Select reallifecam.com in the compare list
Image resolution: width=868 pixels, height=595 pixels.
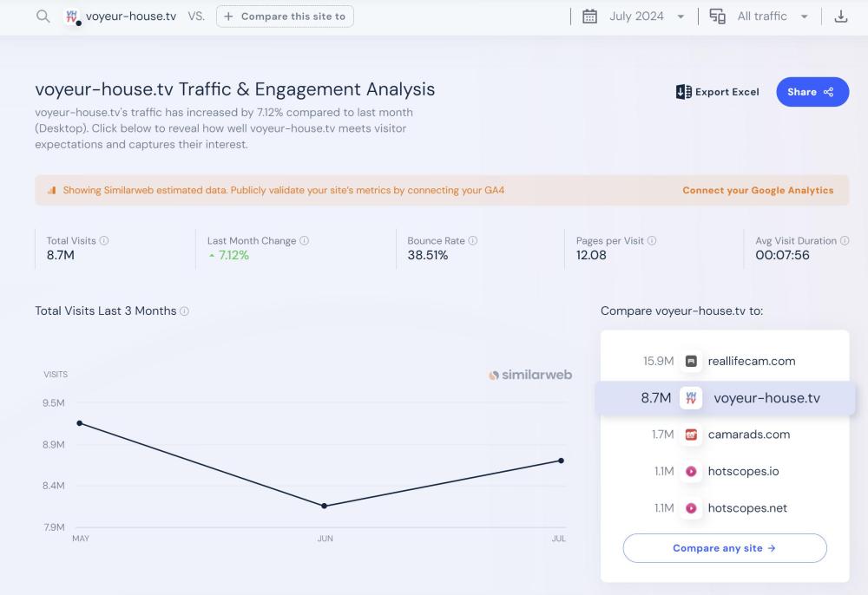(x=751, y=361)
